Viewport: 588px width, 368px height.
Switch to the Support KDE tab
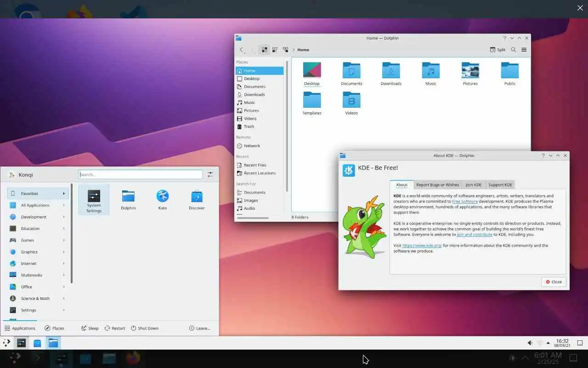coord(500,185)
